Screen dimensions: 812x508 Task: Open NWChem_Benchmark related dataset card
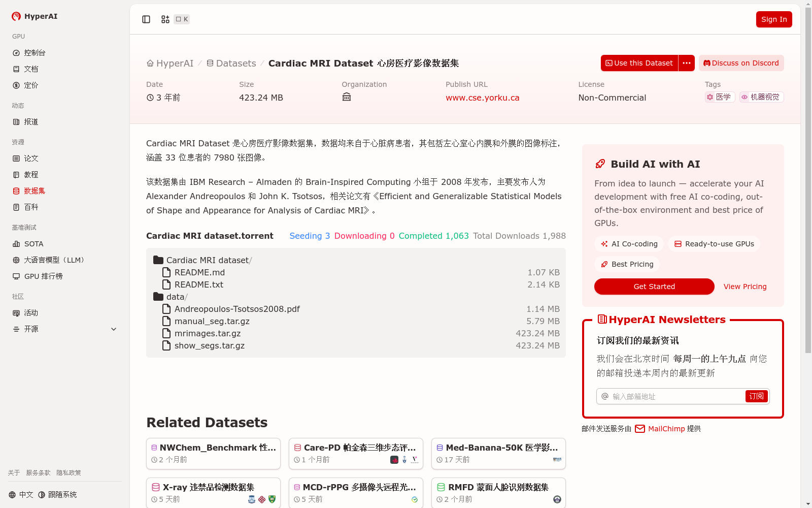[213, 454]
